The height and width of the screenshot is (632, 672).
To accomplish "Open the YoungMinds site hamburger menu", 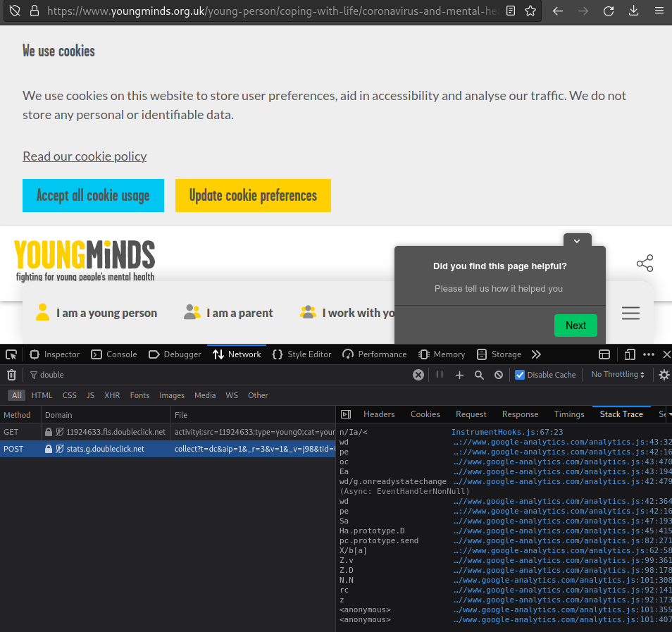I will pos(630,313).
